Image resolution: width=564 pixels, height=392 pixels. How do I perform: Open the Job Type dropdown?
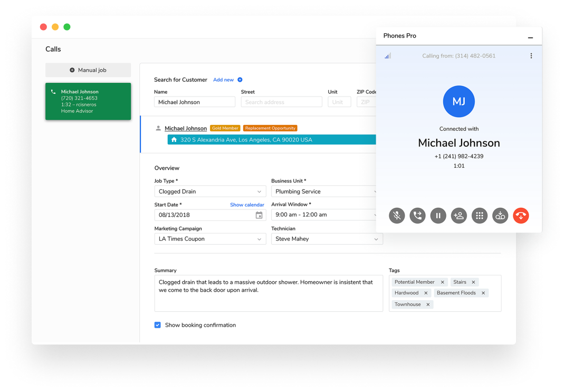[210, 192]
